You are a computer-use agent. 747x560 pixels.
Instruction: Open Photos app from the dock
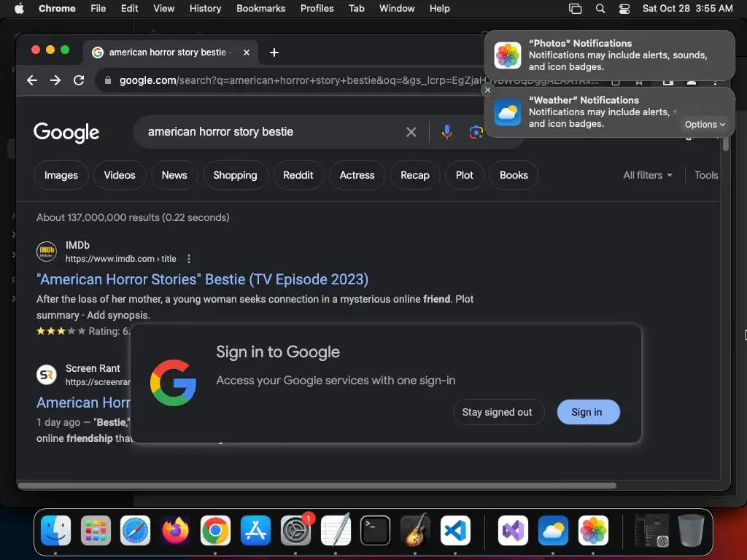click(592, 530)
